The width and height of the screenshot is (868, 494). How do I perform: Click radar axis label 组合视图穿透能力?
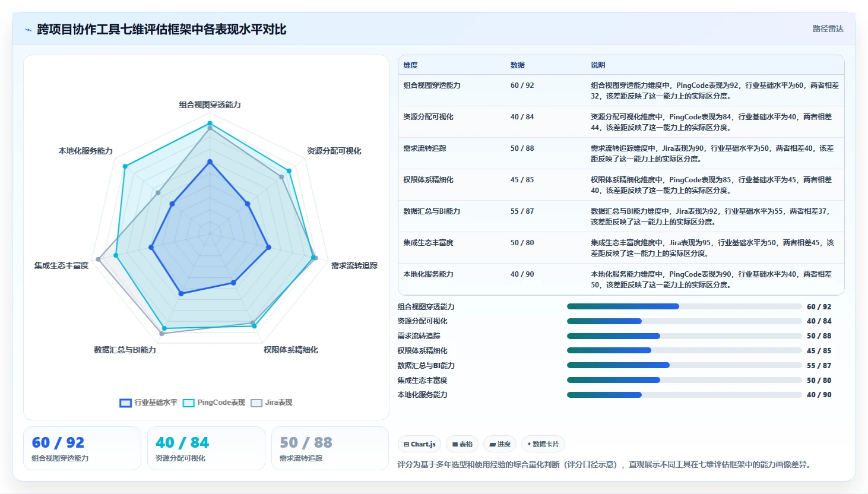point(210,104)
